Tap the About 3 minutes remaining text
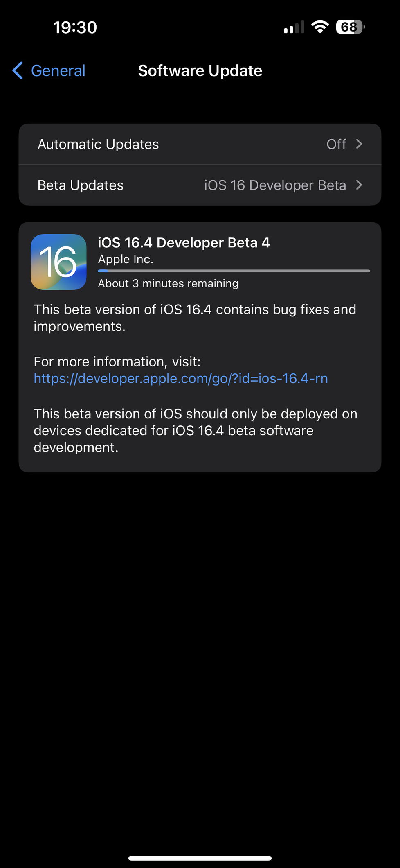 click(168, 283)
